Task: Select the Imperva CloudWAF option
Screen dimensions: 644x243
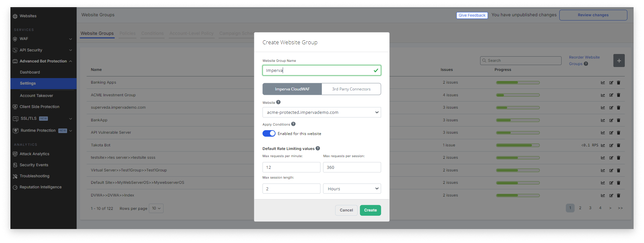Action: (292, 89)
